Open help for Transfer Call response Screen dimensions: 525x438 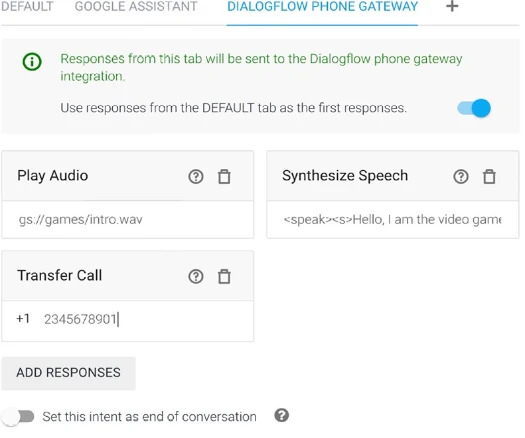[x=196, y=276]
